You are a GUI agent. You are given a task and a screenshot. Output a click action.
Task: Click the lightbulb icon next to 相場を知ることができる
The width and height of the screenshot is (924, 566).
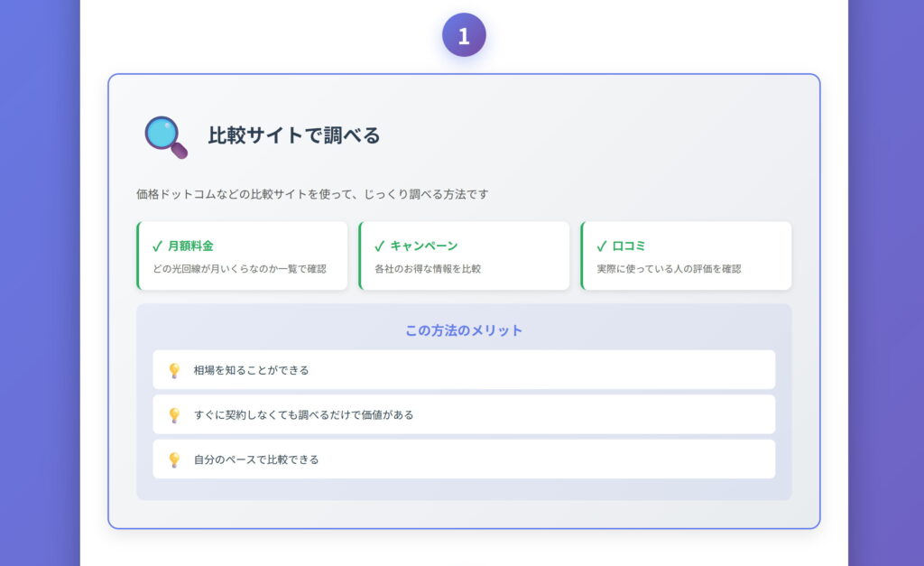(x=174, y=370)
